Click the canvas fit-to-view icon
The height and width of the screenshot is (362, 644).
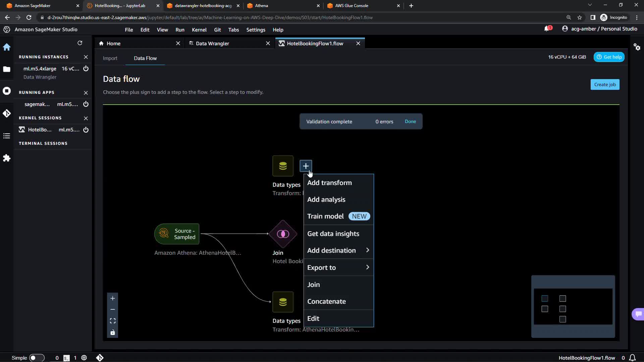pyautogui.click(x=113, y=321)
